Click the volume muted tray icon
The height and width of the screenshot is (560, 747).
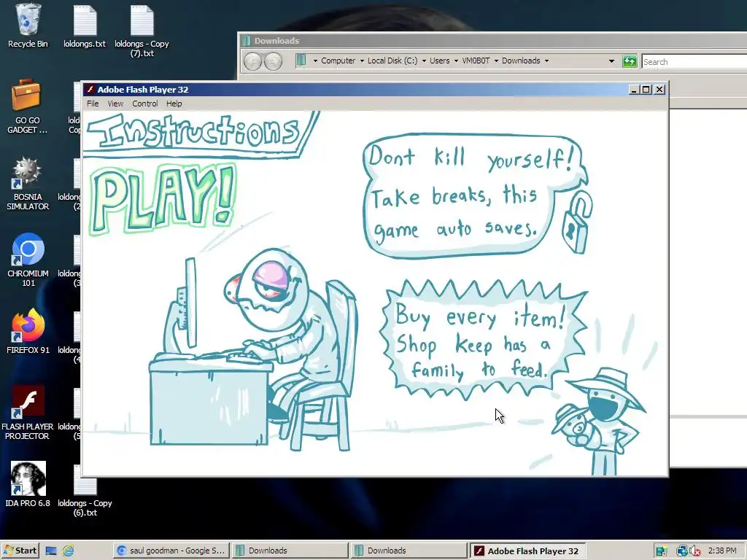[x=695, y=551]
